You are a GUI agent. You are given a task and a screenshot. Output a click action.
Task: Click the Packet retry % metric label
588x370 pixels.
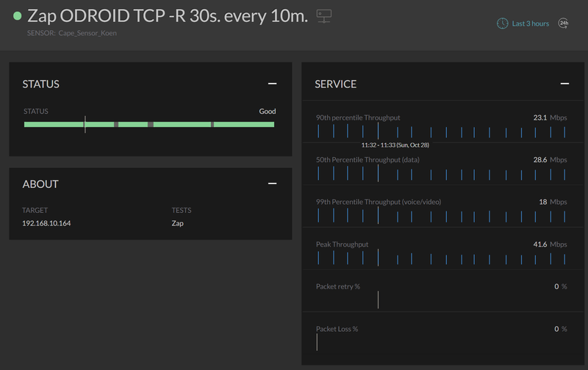338,286
